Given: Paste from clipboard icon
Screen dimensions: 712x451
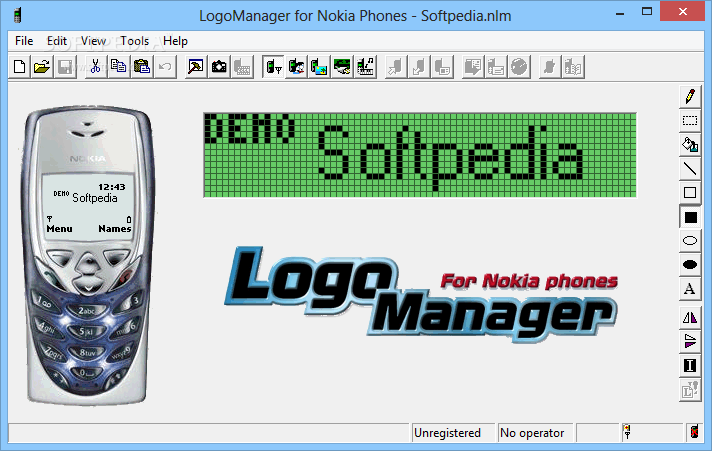Looking at the screenshot, I should [x=142, y=67].
